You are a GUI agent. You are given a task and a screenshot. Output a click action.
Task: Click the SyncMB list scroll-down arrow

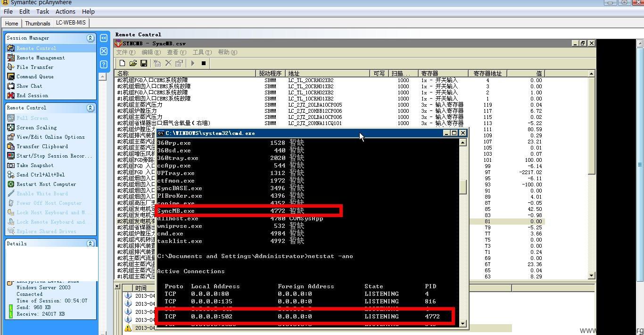(592, 276)
